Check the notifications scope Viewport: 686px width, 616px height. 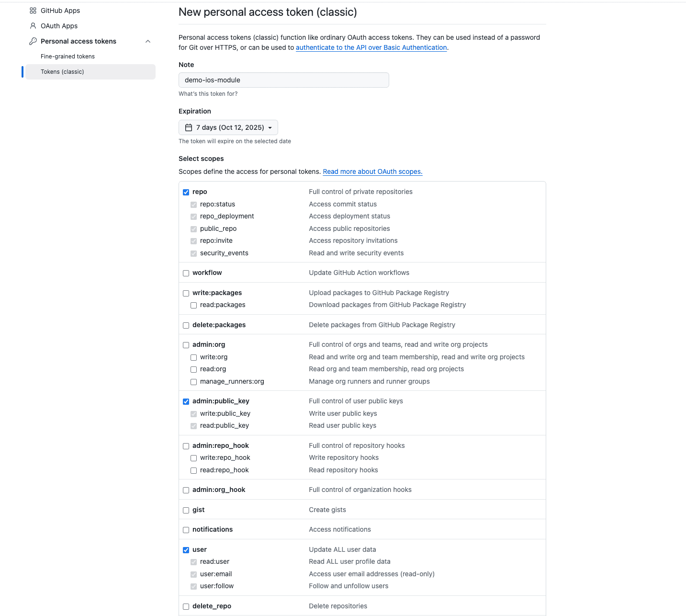[x=186, y=530]
